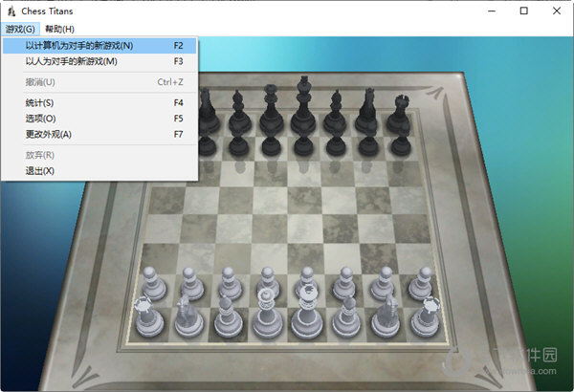574x392 pixels.
Task: Click the black pawn on c7
Action: pos(239,144)
